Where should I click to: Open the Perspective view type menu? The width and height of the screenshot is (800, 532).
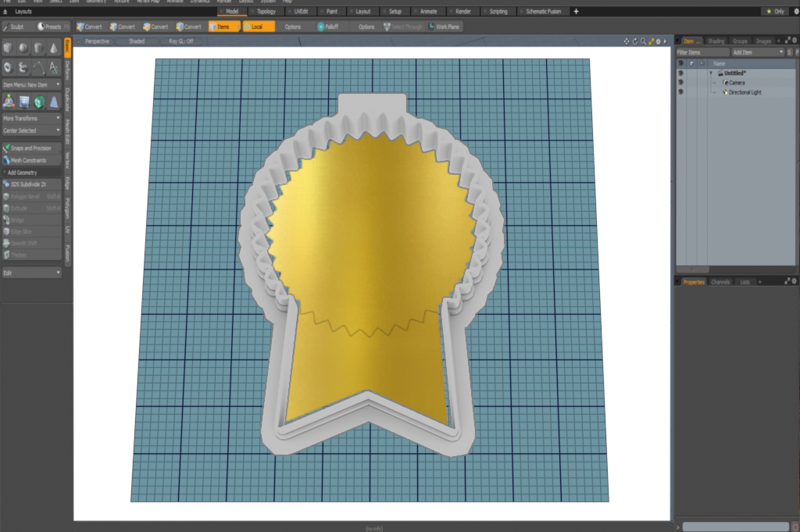(x=97, y=41)
